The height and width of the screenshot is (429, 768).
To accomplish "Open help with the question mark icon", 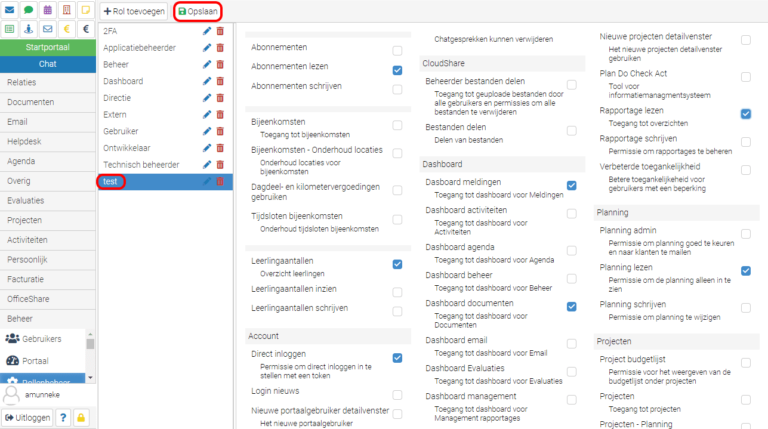I will [x=62, y=417].
